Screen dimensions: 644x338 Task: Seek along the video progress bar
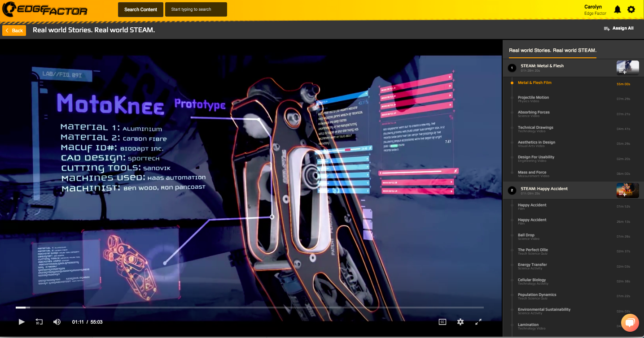pyautogui.click(x=250, y=308)
